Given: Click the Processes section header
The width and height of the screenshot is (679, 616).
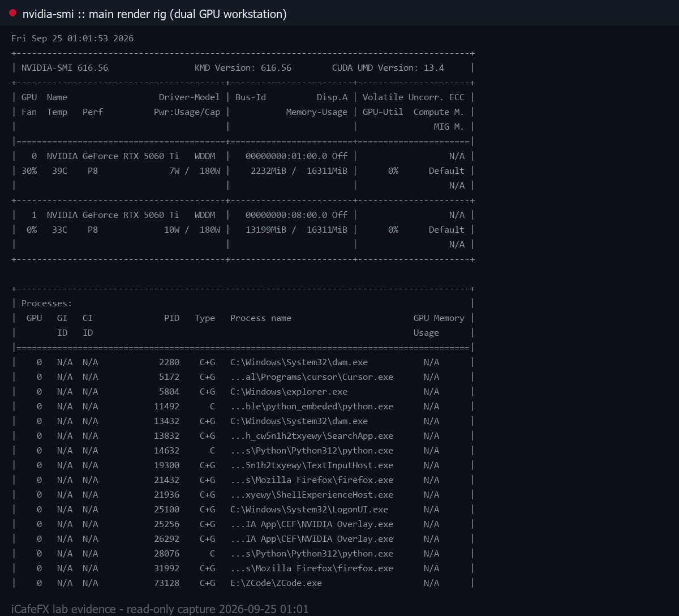Looking at the screenshot, I should click(47, 303).
